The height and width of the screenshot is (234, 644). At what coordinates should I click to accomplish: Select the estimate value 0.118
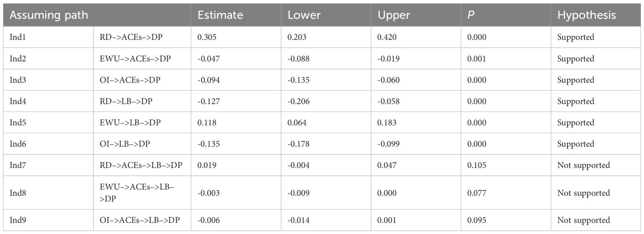tap(207, 123)
